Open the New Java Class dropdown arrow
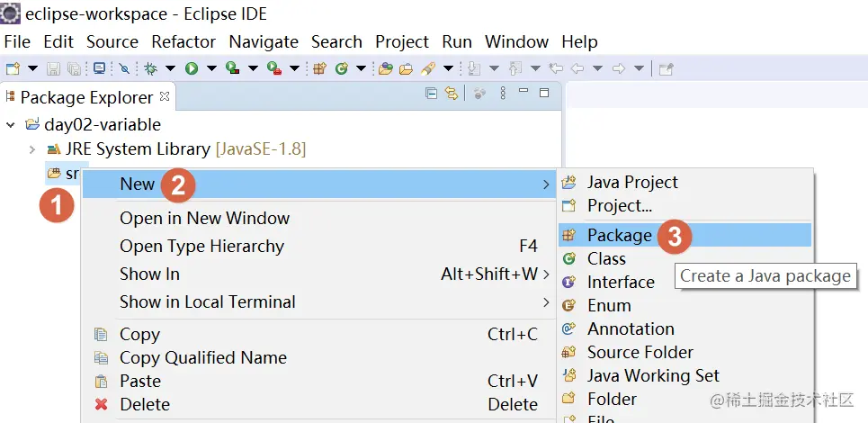Image resolution: width=868 pixels, height=423 pixels. pos(361,68)
